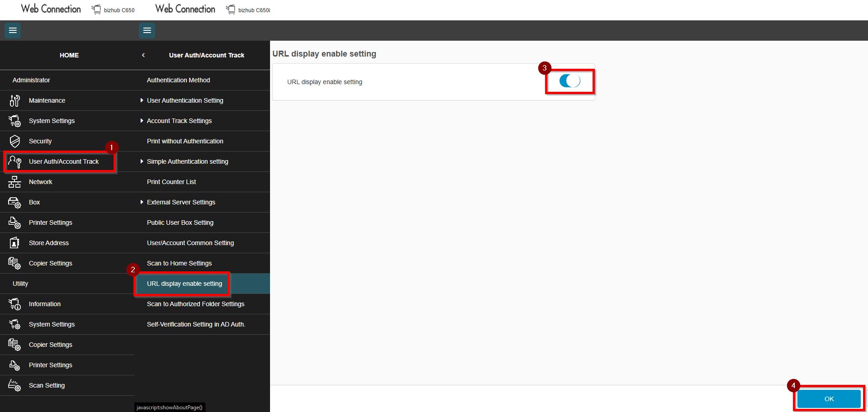Click the Maintenance wrench icon
Image resolution: width=868 pixels, height=412 pixels.
(14, 100)
